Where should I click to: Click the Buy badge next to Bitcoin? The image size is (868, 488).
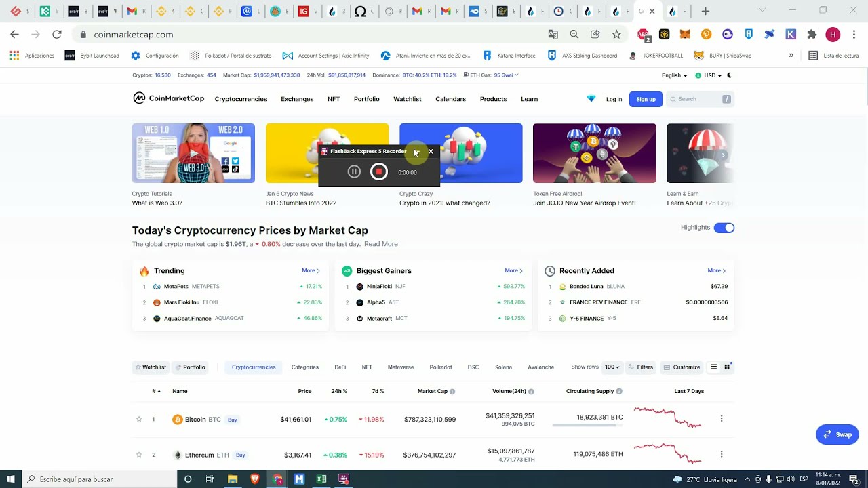(x=233, y=420)
